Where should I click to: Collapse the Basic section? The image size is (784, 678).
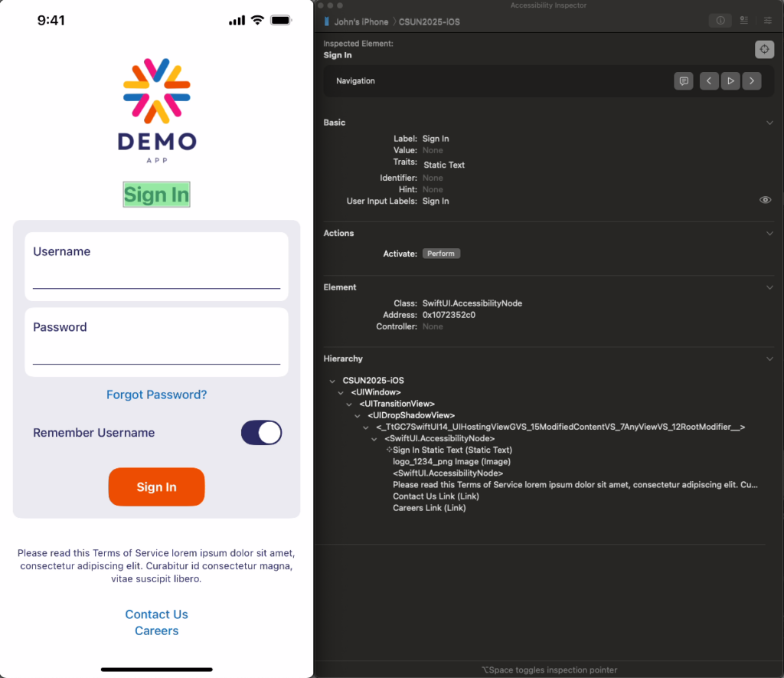[770, 122]
